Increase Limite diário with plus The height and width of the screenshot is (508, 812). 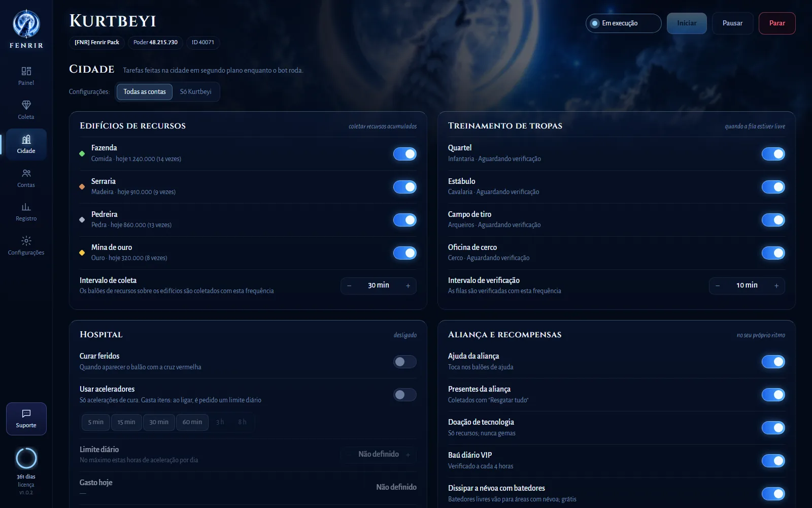pos(408,455)
